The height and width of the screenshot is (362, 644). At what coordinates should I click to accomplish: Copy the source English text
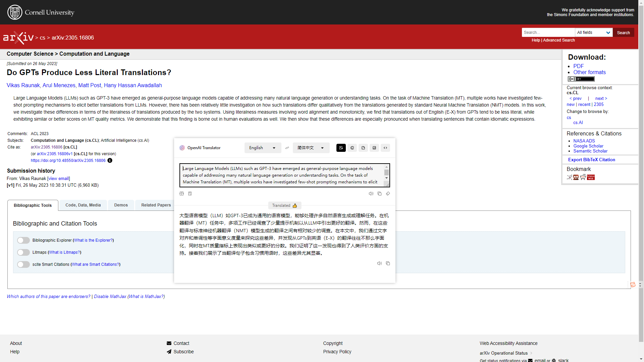[379, 194]
